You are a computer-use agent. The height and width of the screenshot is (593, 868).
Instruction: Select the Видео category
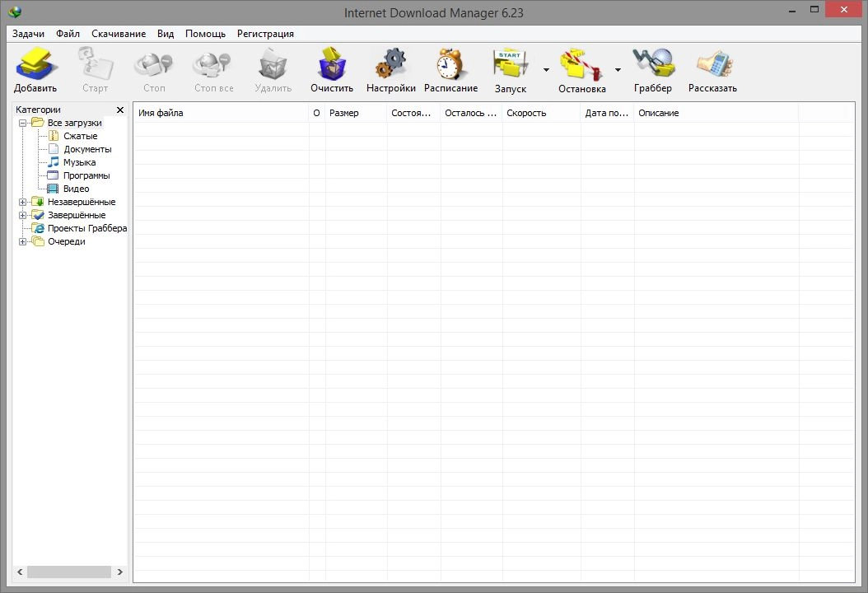(76, 189)
